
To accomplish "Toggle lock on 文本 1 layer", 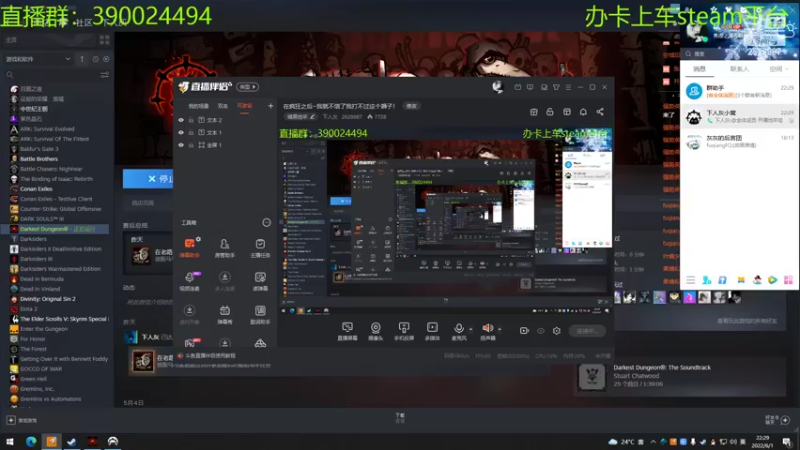I will point(191,132).
